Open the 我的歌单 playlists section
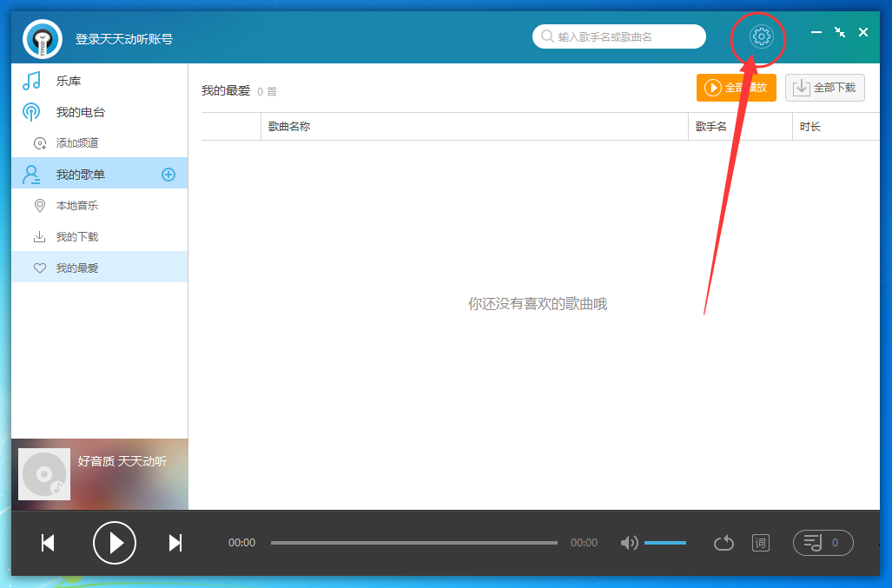This screenshot has height=588, width=892. [x=32, y=174]
